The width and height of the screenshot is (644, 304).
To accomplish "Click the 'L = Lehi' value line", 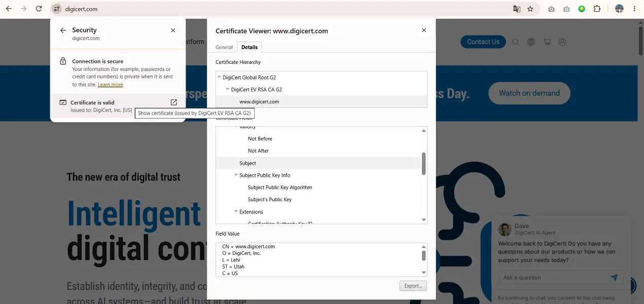I will pos(231,260).
